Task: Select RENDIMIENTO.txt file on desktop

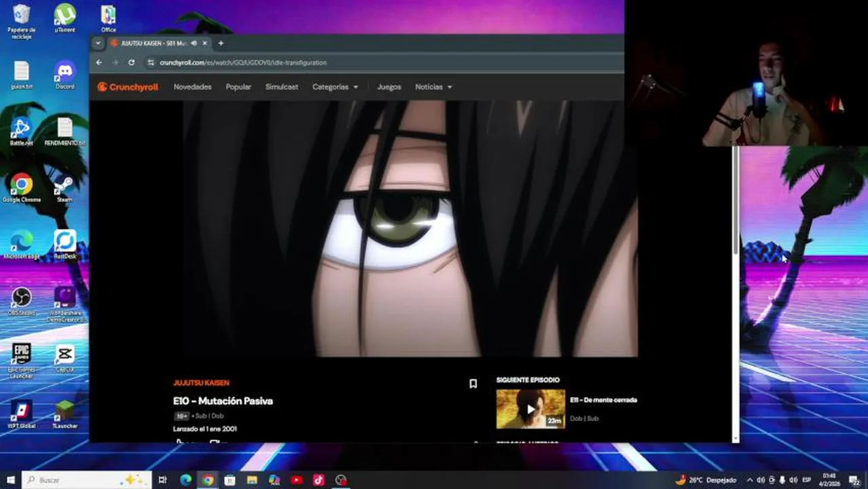Action: pos(65,132)
